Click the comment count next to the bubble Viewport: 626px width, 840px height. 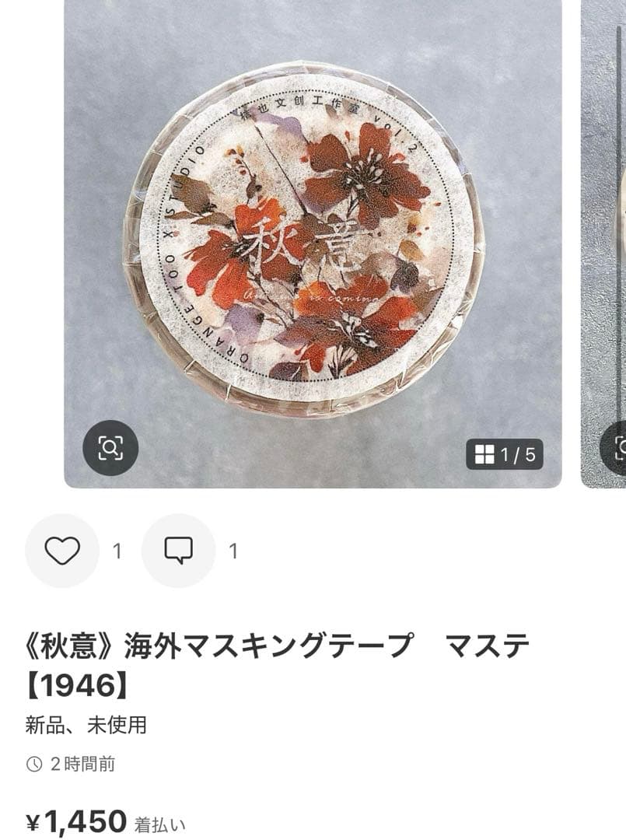tap(233, 551)
